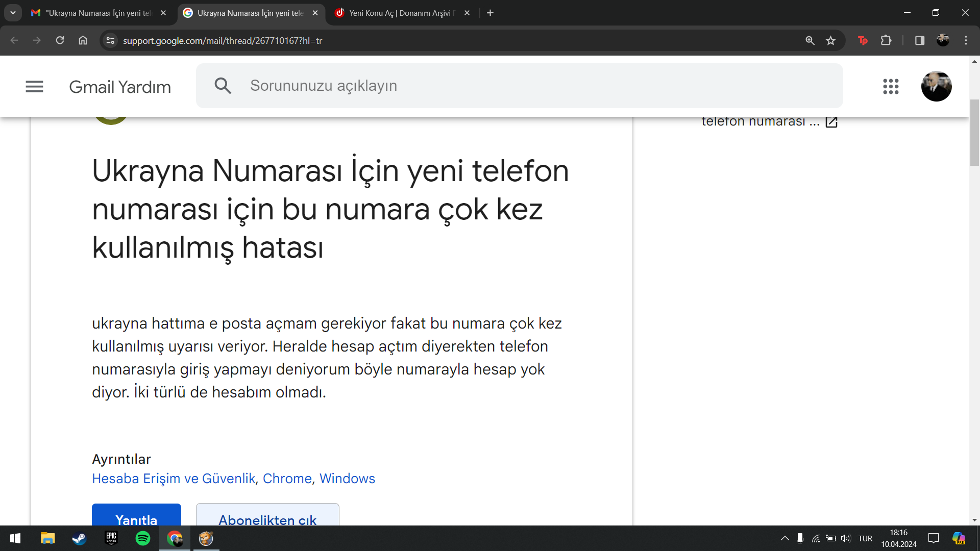Click the scrollbar up arrow
The width and height of the screenshot is (980, 551).
pos(974,61)
